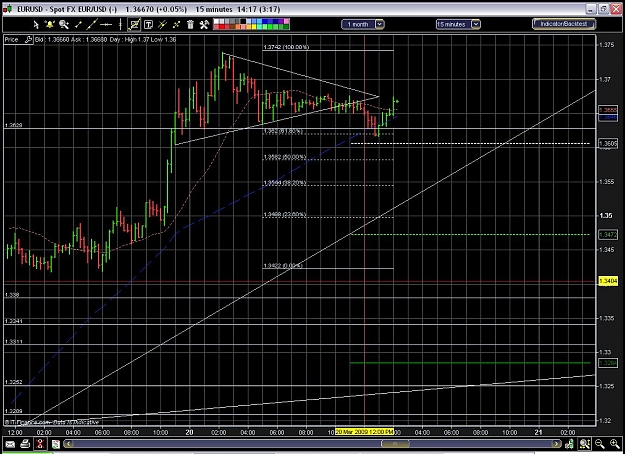
Task: Pick the white color swatch
Action: coord(217,22)
